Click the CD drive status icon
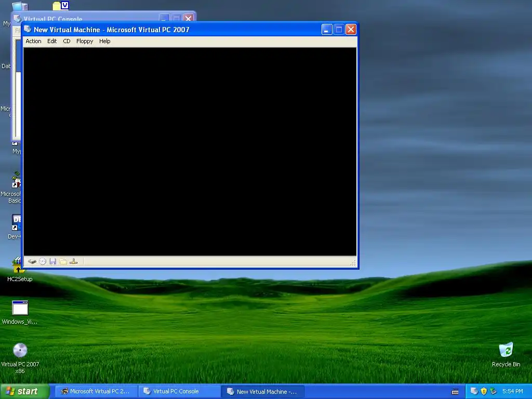532x399 pixels. point(43,262)
